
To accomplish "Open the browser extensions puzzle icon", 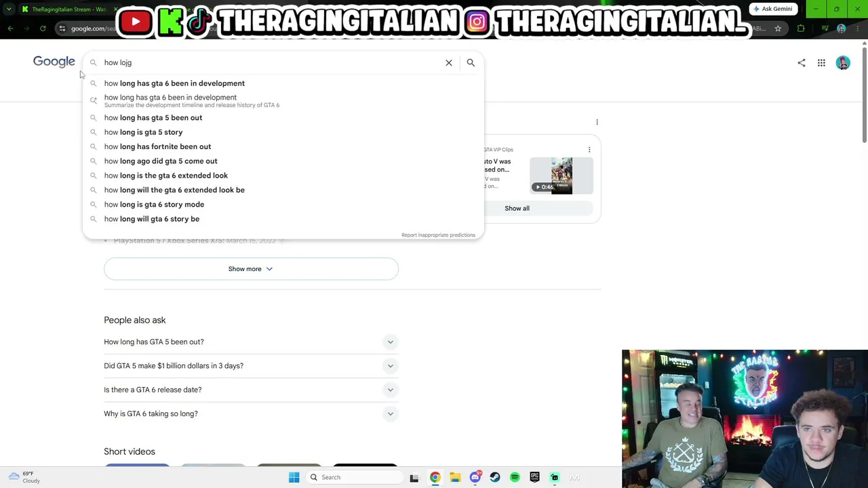I will click(x=801, y=28).
